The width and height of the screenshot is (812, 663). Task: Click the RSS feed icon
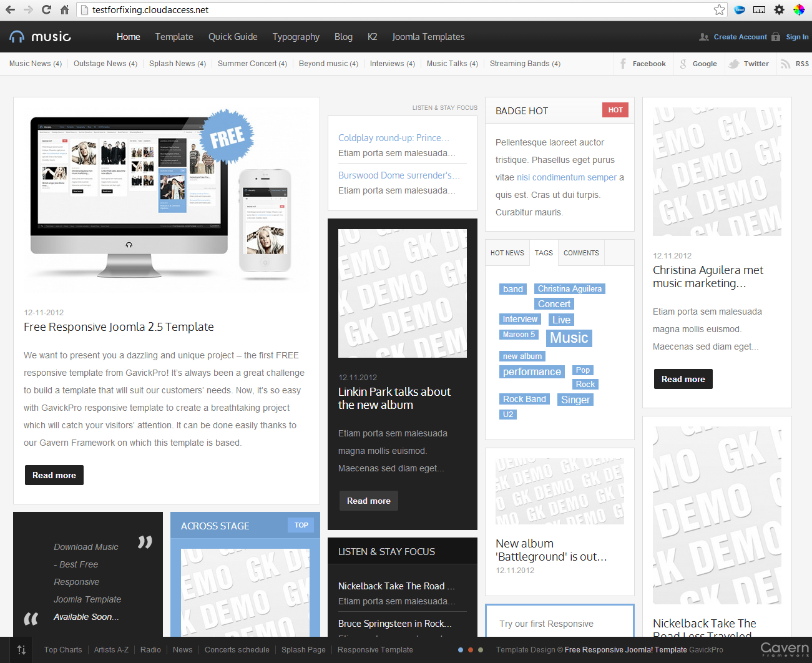click(785, 64)
